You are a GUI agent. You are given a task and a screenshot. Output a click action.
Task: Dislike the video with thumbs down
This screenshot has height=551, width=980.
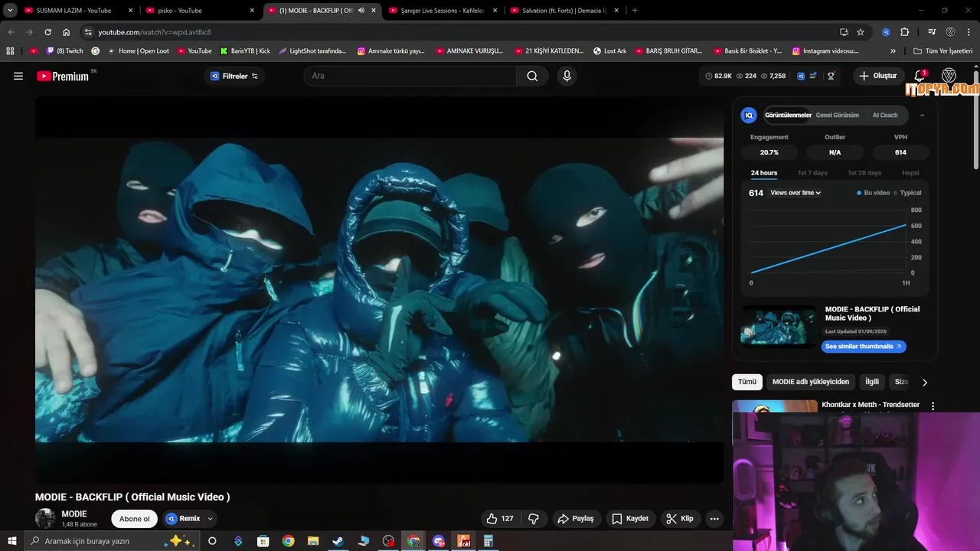pos(534,519)
